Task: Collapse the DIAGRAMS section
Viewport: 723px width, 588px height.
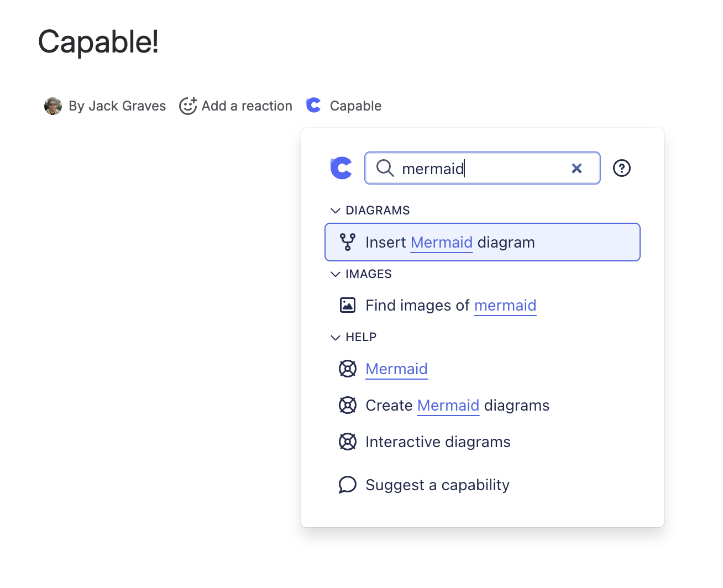Action: [x=335, y=211]
